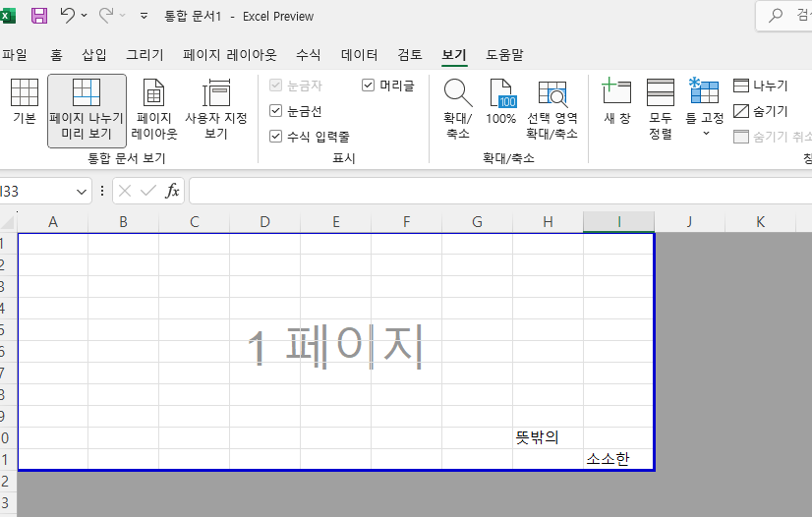Image resolution: width=812 pixels, height=517 pixels.
Task: Click inside the formula bar input
Action: (x=500, y=192)
